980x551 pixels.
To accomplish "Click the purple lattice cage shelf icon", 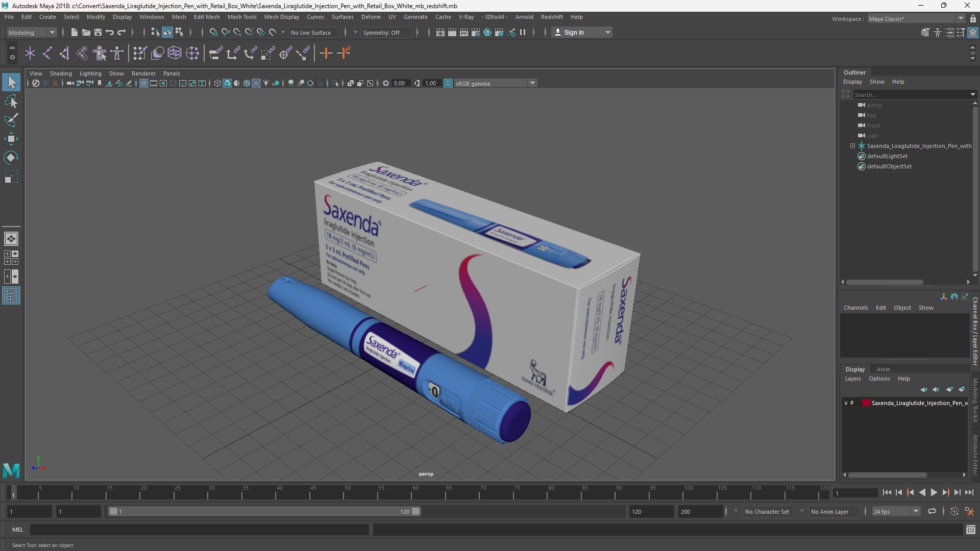I will click(x=175, y=53).
